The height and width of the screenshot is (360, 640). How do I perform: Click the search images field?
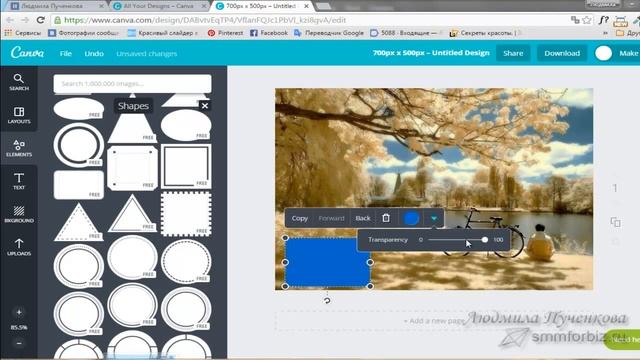pyautogui.click(x=132, y=84)
